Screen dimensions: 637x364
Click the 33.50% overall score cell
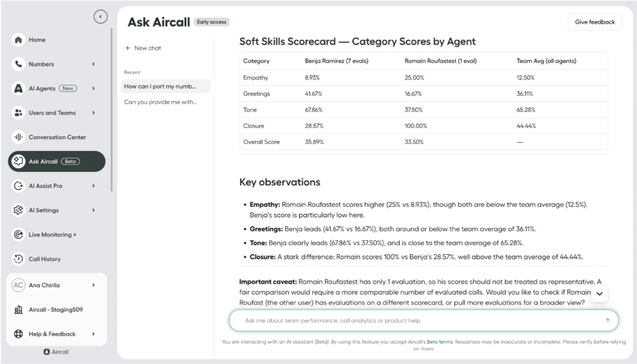[414, 142]
